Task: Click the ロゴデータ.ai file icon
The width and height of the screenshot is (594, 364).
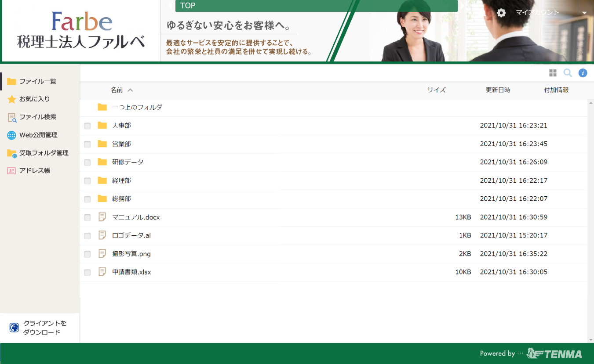Action: 102,235
